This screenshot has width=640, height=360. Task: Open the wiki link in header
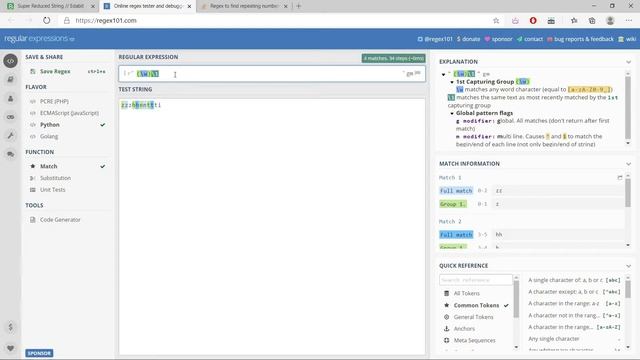pos(627,39)
